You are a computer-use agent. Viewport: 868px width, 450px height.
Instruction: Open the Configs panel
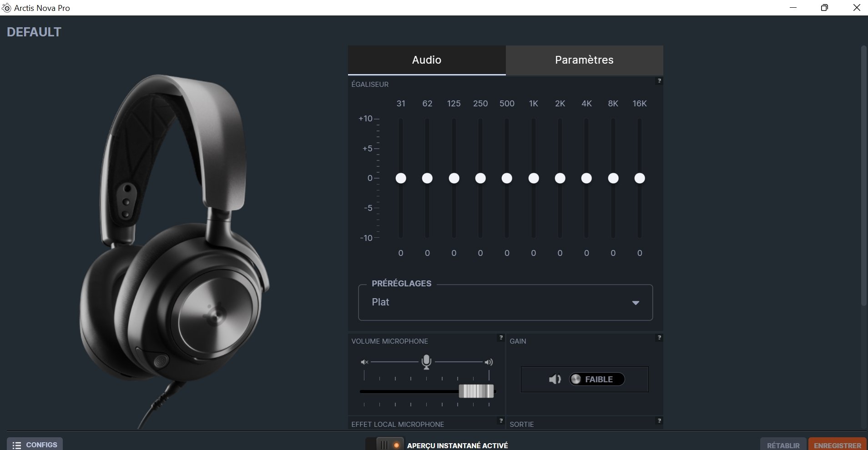coord(35,444)
